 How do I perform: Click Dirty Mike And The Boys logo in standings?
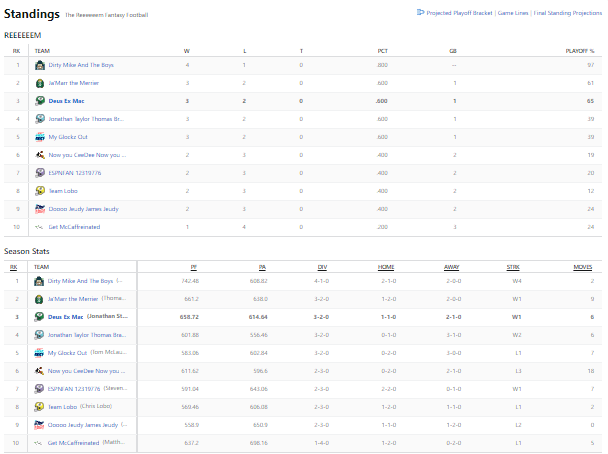click(40, 65)
